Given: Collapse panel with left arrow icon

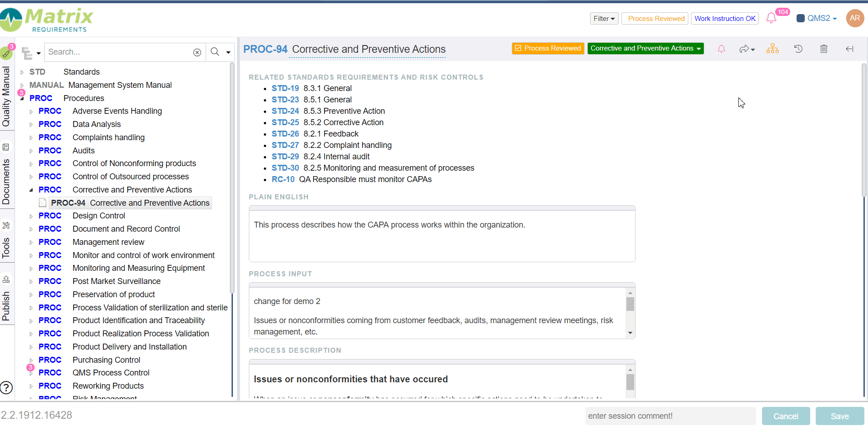Looking at the screenshot, I should pos(849,49).
